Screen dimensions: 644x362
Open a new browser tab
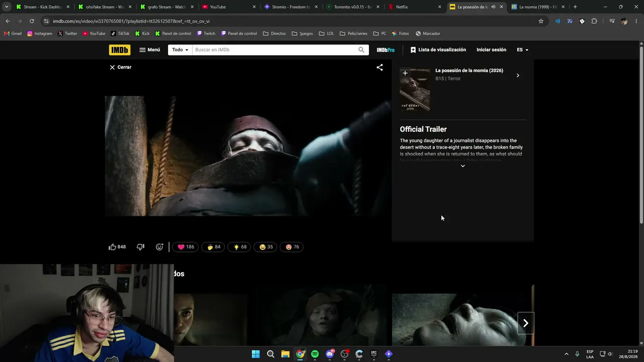(575, 7)
